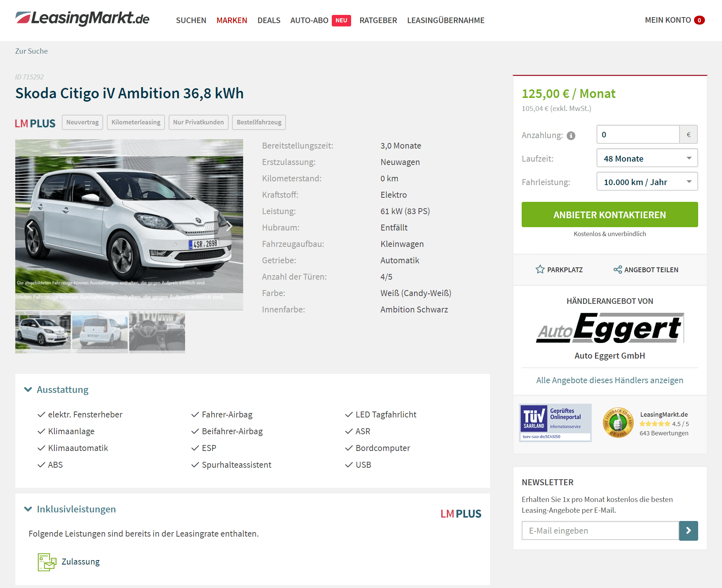Click the Auto Eggert GmbH name
Viewport: 722px width, 588px height.
point(610,356)
